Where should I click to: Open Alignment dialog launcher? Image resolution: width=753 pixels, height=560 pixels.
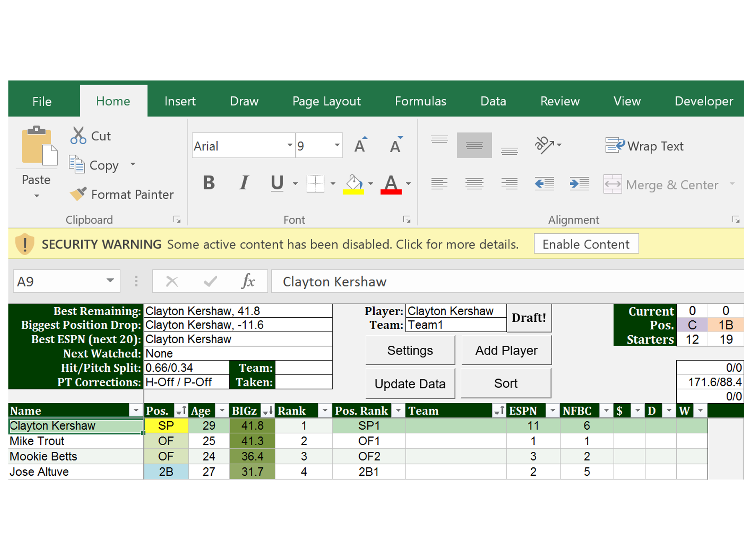[x=736, y=219]
